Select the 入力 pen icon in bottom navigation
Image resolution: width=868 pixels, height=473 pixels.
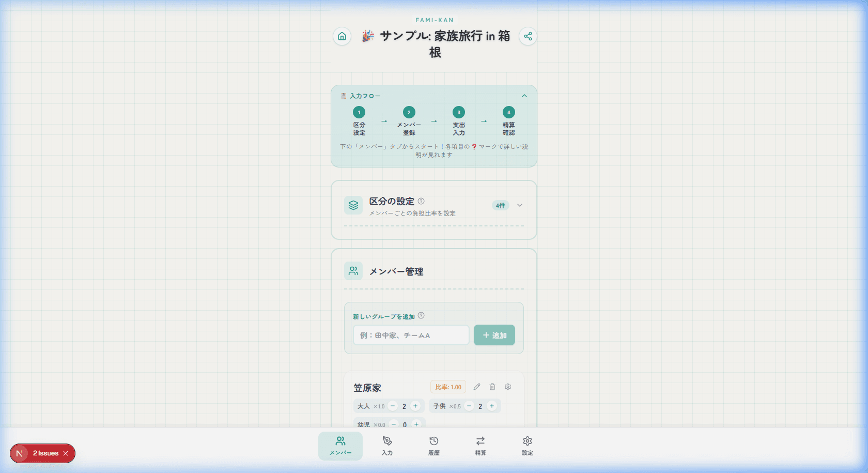coord(387,446)
